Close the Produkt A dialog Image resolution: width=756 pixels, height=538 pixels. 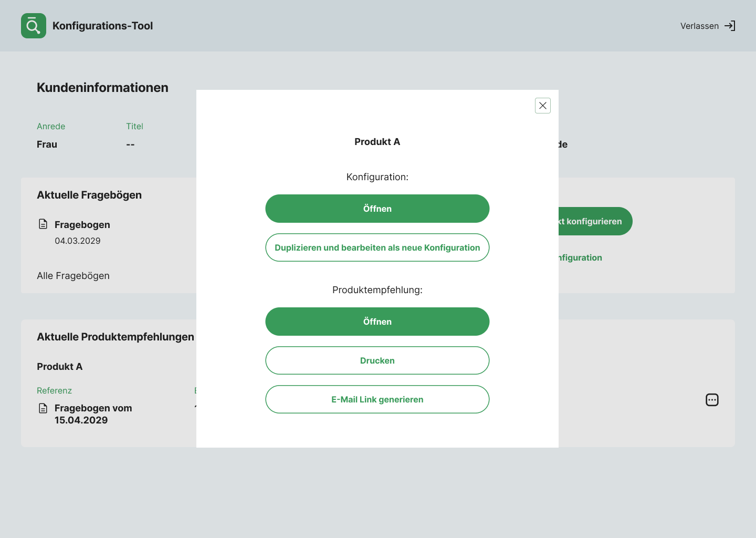click(543, 106)
